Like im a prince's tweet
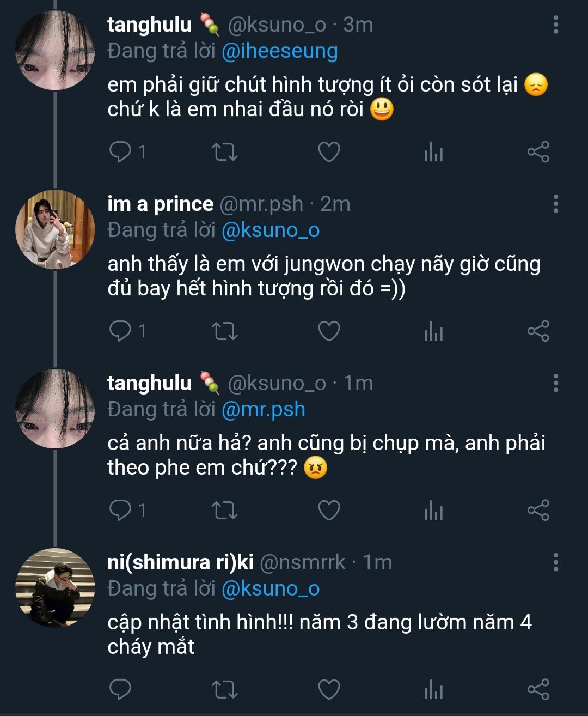588x716 pixels. click(329, 331)
